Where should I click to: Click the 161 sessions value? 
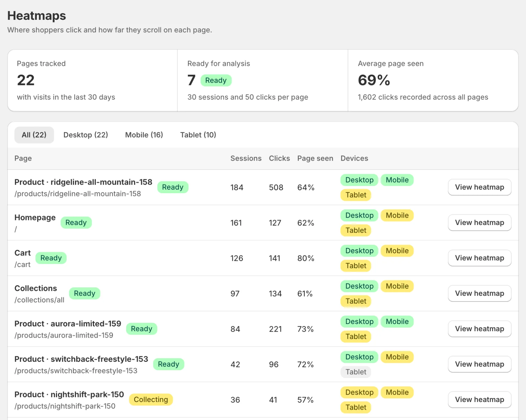[x=236, y=223]
